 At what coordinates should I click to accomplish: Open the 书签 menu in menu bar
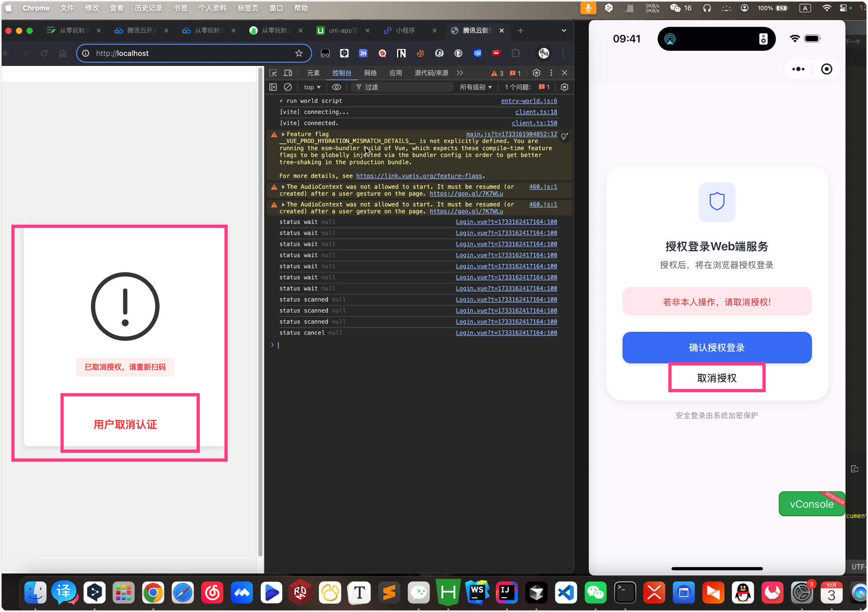pyautogui.click(x=181, y=8)
